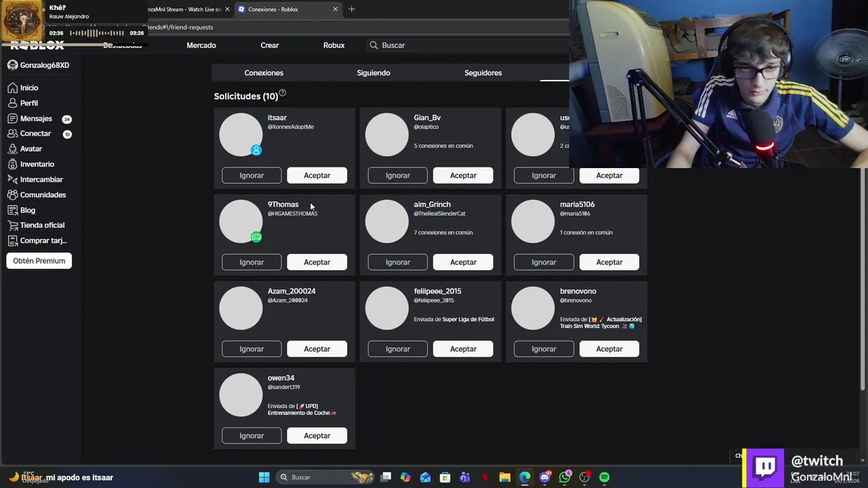Image resolution: width=868 pixels, height=488 pixels.
Task: Open Comunidades in the sidebar
Action: [37, 195]
